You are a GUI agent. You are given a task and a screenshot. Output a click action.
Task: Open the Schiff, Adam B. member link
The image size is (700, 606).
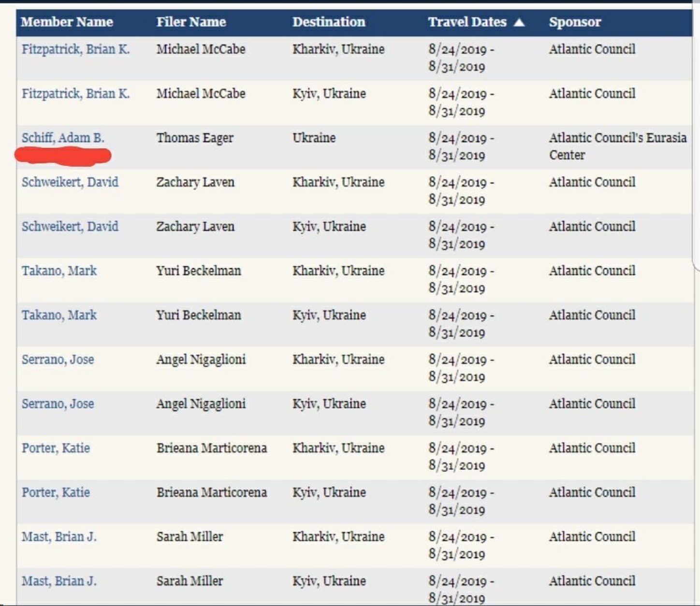(63, 138)
